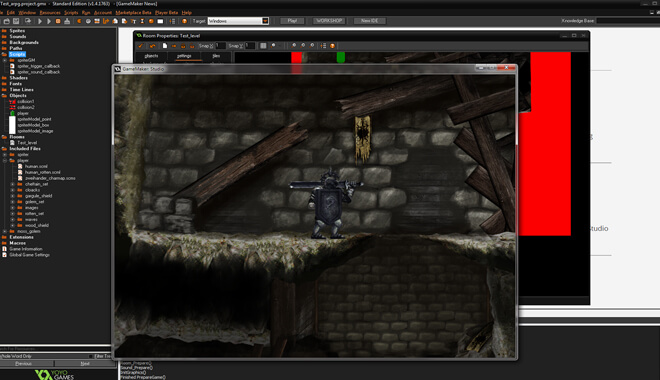This screenshot has width=660, height=380.
Task: Click the Snap X value field
Action: point(221,45)
